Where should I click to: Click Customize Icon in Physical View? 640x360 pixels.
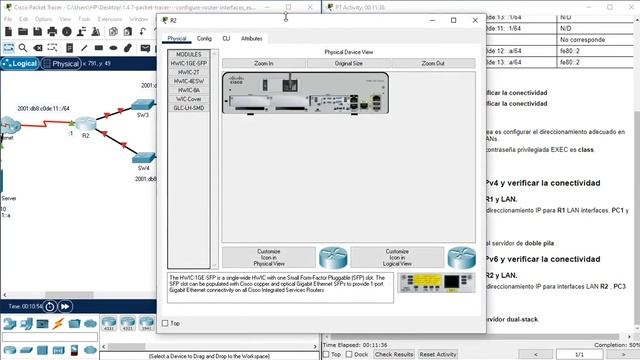click(x=269, y=258)
